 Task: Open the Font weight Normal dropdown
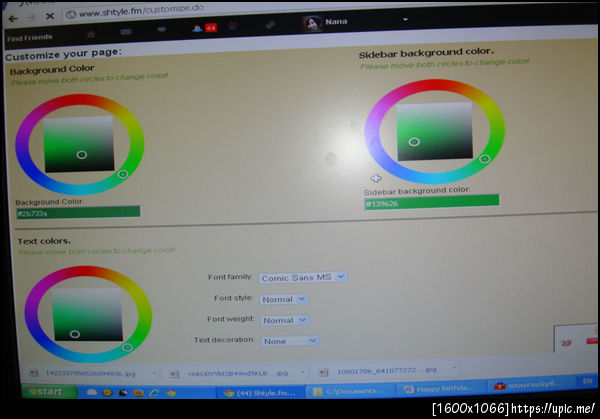click(x=284, y=320)
